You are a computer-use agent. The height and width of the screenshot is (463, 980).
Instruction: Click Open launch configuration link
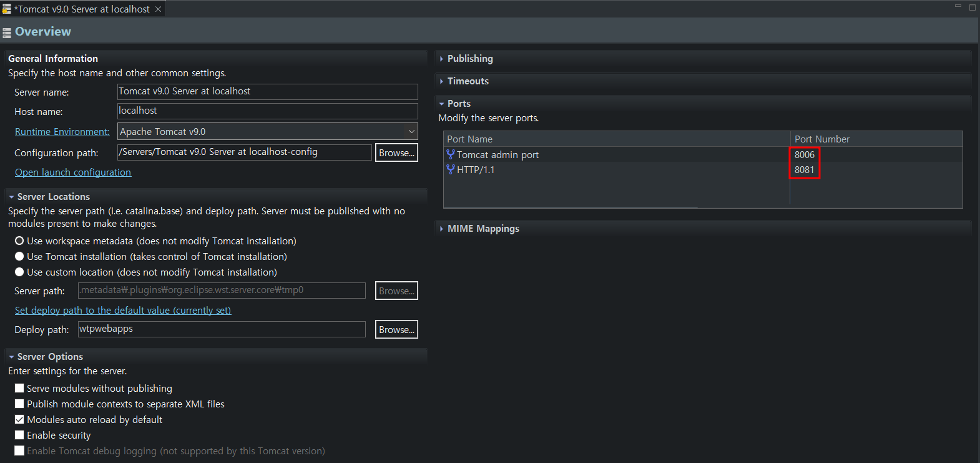[73, 172]
